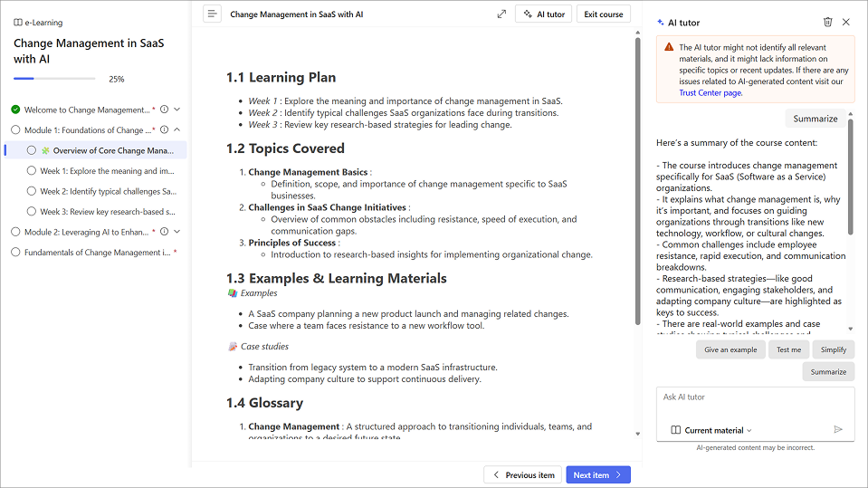868x488 pixels.
Task: Expand content to full screen view
Action: coord(501,14)
